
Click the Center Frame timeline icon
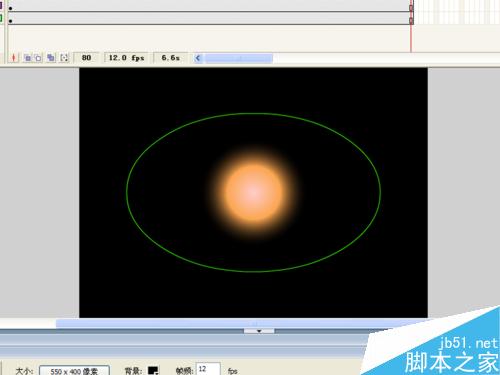(14, 58)
